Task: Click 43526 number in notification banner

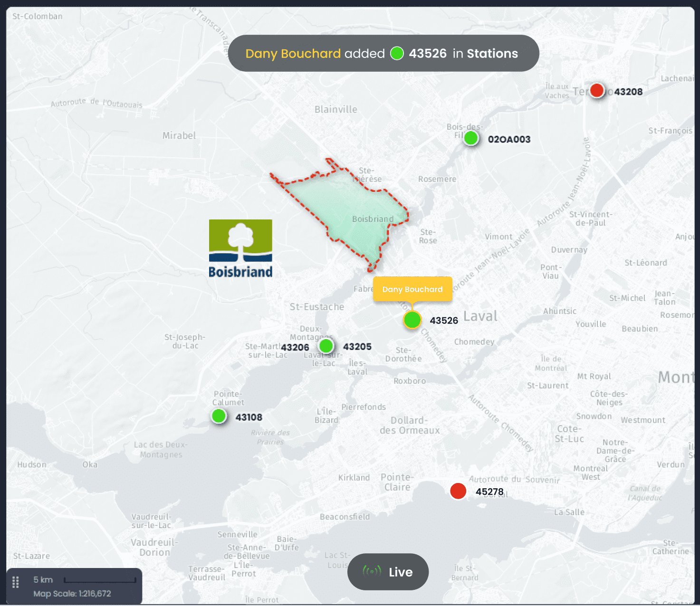Action: click(x=428, y=53)
